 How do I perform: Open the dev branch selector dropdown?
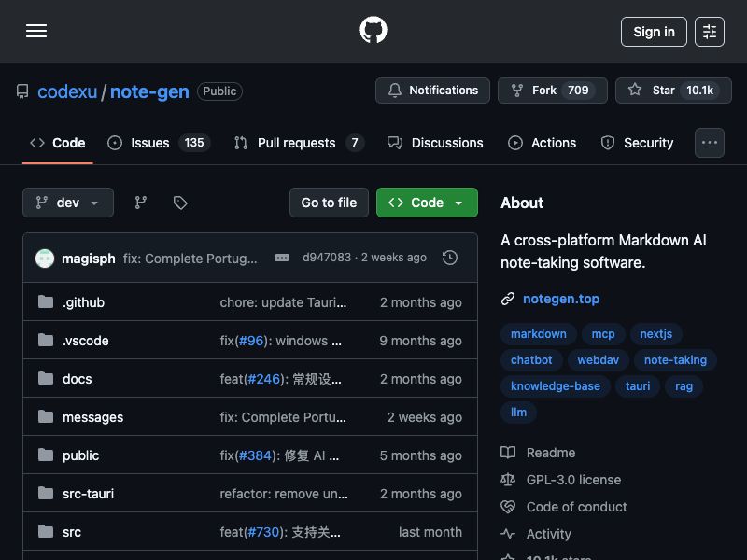pyautogui.click(x=67, y=203)
